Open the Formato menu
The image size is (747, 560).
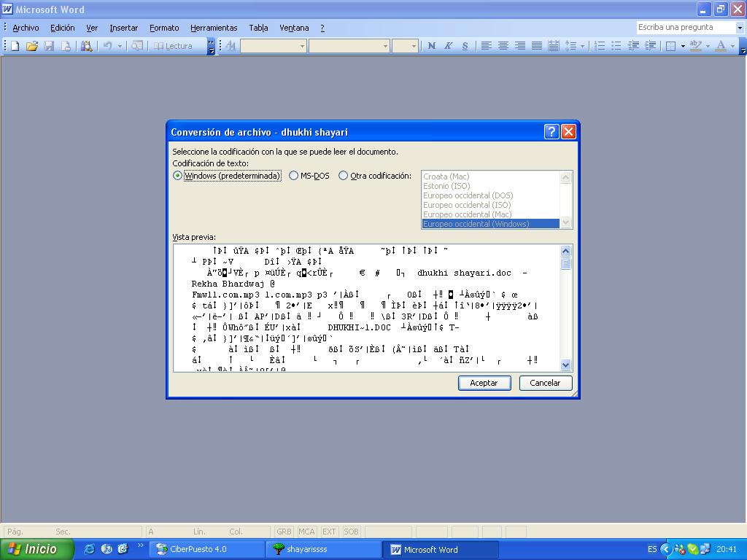pos(164,28)
